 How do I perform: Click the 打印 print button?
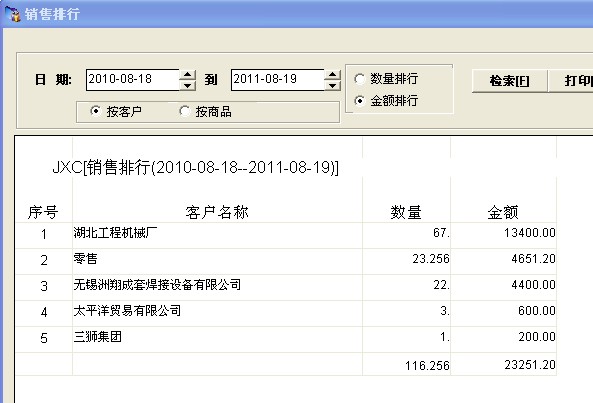(x=571, y=81)
